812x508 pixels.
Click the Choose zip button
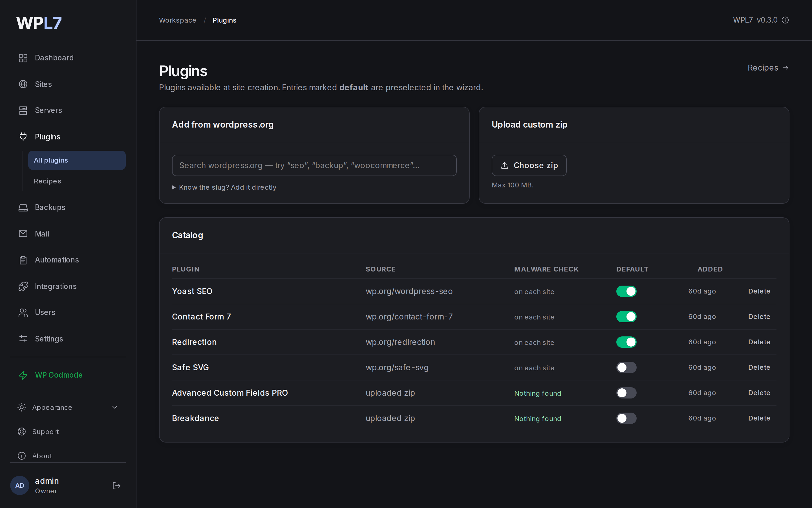529,165
